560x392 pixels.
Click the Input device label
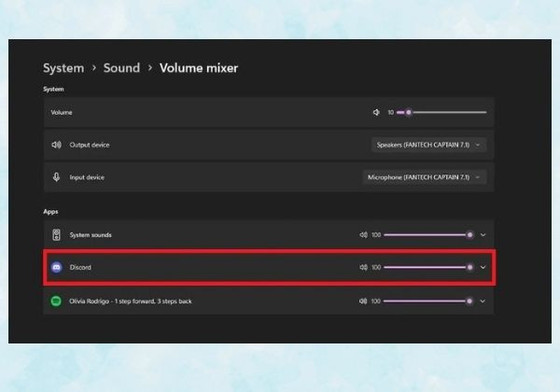(x=87, y=177)
